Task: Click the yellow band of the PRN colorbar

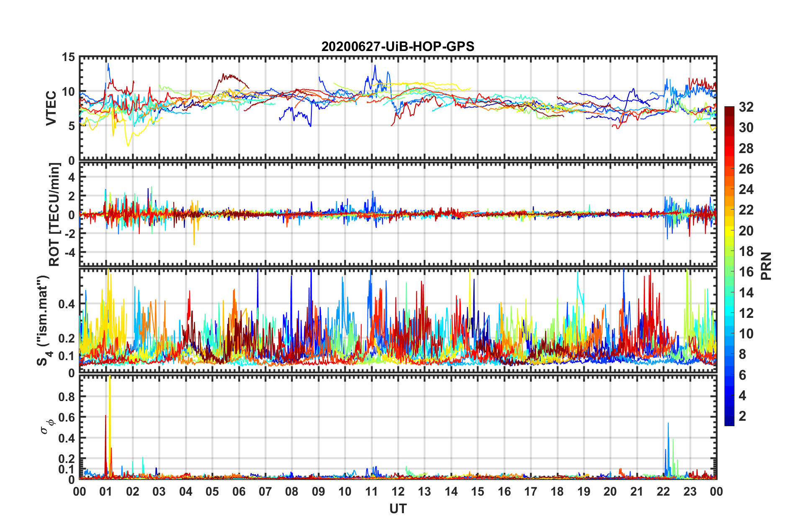Action: tap(729, 230)
